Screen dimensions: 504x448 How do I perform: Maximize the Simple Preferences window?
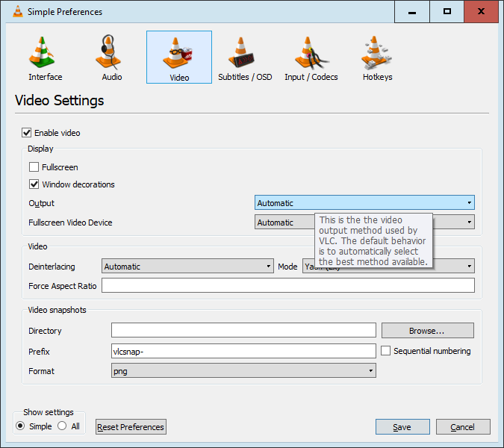(447, 11)
